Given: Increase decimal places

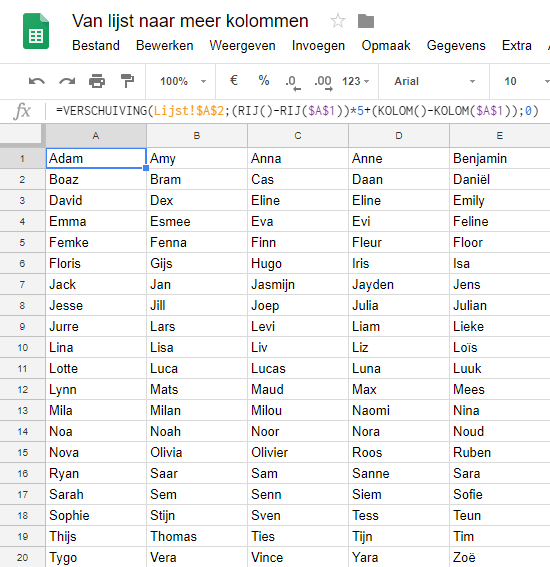Looking at the screenshot, I should [x=323, y=82].
